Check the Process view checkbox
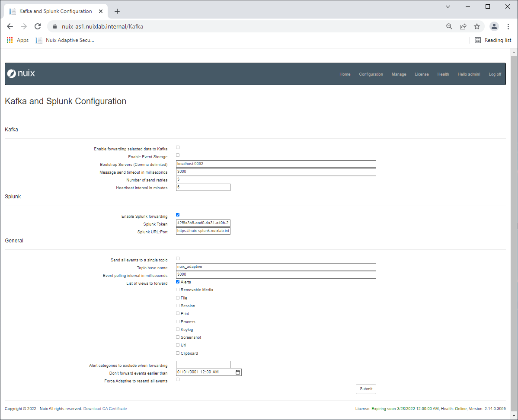This screenshot has width=518, height=420. [178, 321]
